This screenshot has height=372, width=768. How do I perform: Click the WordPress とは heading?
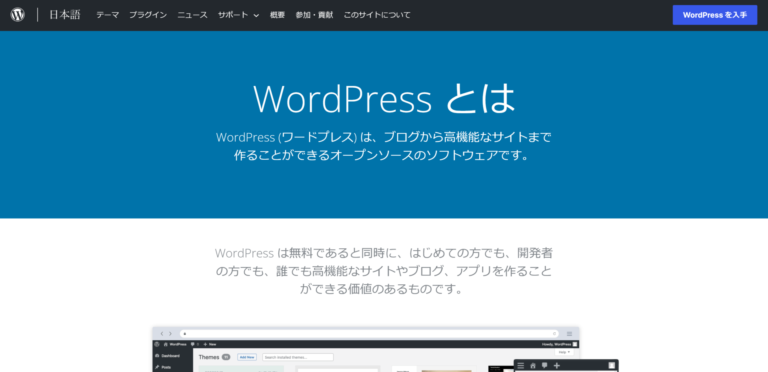[384, 99]
